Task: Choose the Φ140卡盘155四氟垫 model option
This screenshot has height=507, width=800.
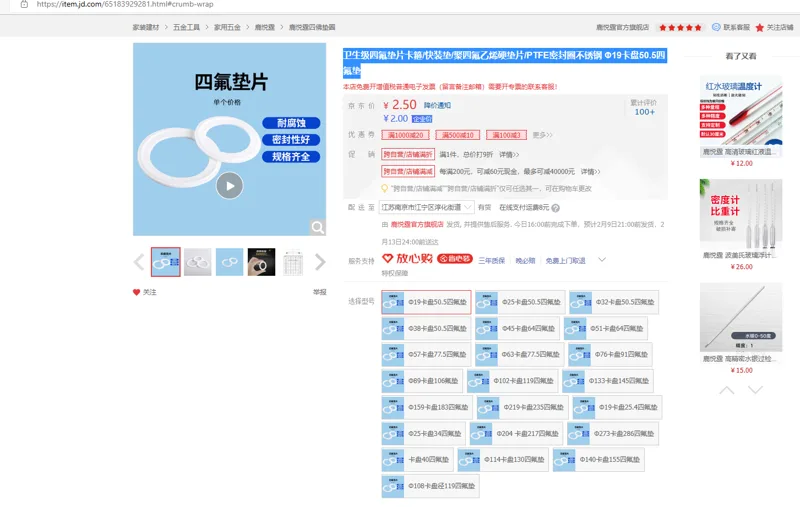Action: (x=598, y=460)
